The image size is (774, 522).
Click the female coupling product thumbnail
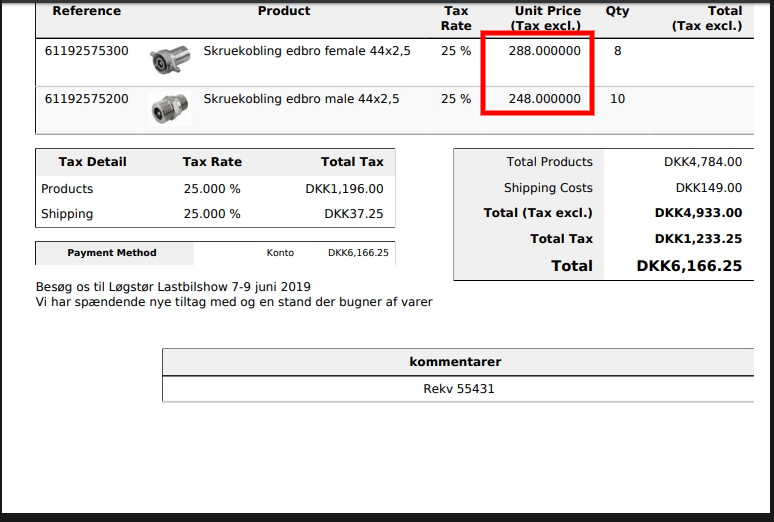(x=170, y=60)
